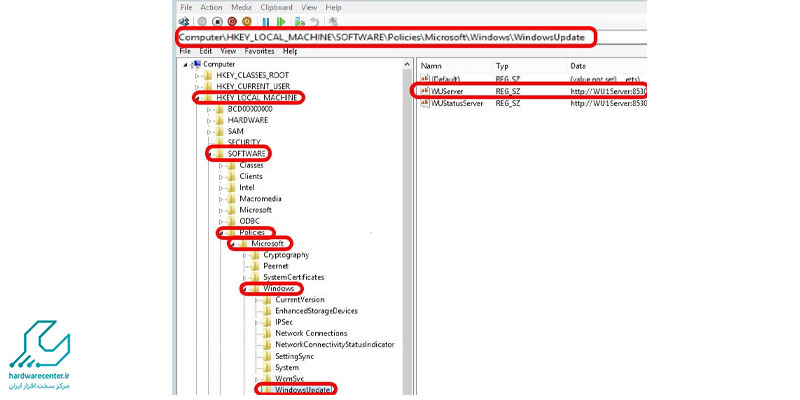800x400 pixels.
Task: Expand the SystemCertificates key arrow
Action: point(245,278)
